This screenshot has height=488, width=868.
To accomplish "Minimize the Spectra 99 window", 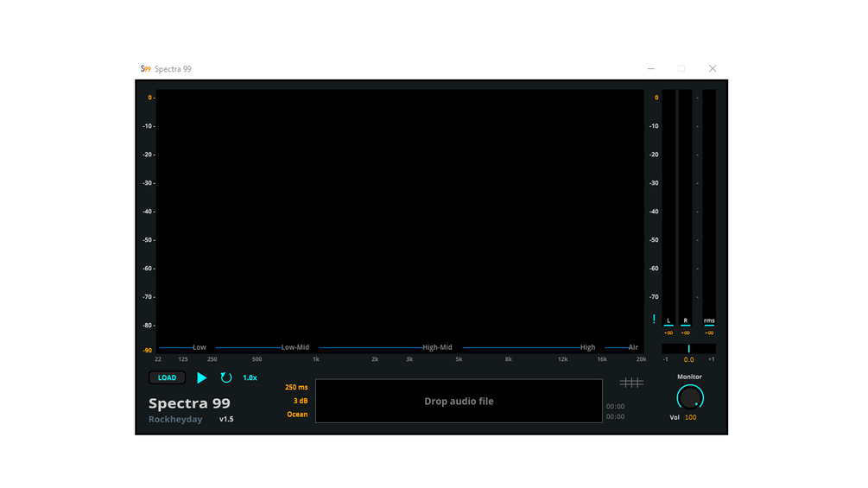I will pos(651,68).
